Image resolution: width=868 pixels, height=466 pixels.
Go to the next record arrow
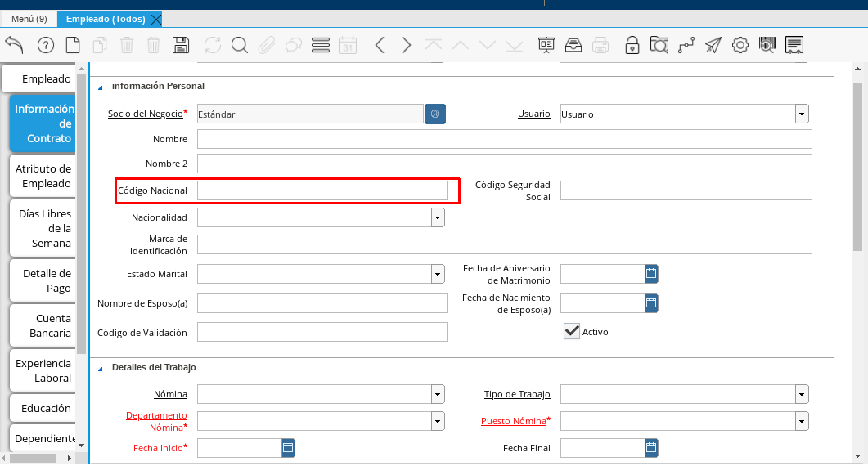coord(407,45)
